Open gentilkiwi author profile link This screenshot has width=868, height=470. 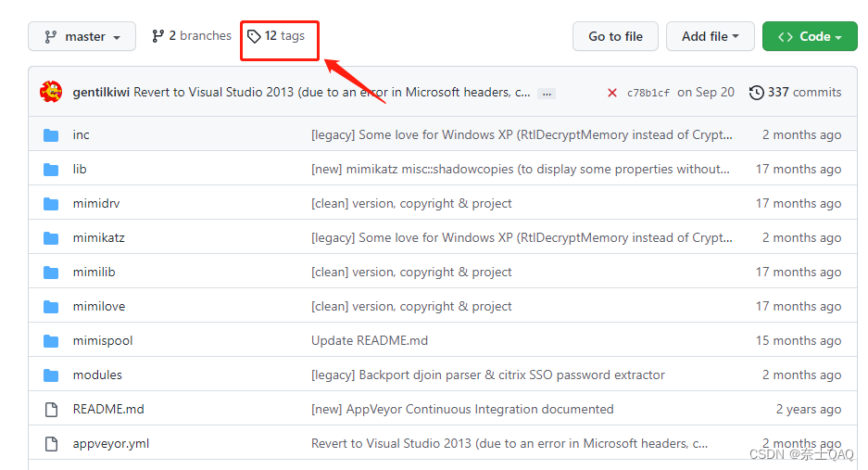pos(101,92)
